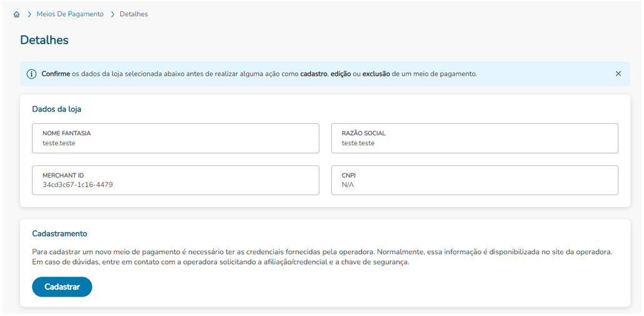
Task: Click the bold word exclusão in banner
Action: coord(376,74)
